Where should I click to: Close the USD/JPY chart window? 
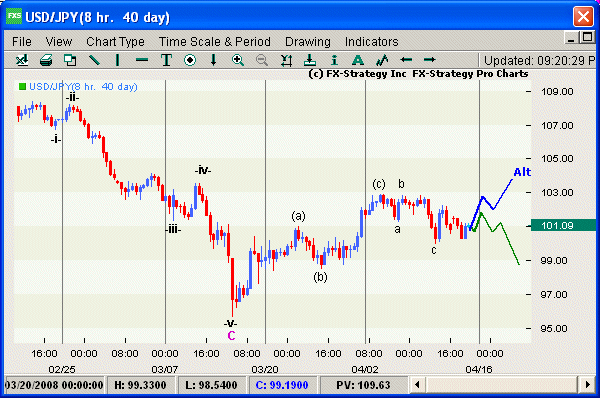[584, 17]
